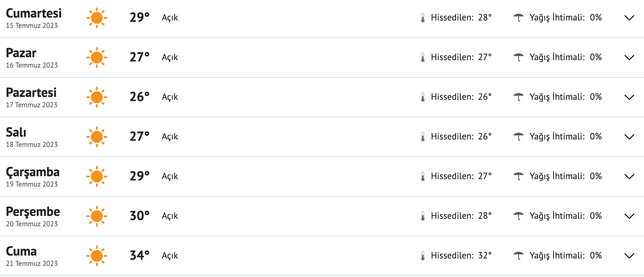Viewport: 644px width, 277px height.
Task: Open details chevron for Salı
Action: point(629,137)
